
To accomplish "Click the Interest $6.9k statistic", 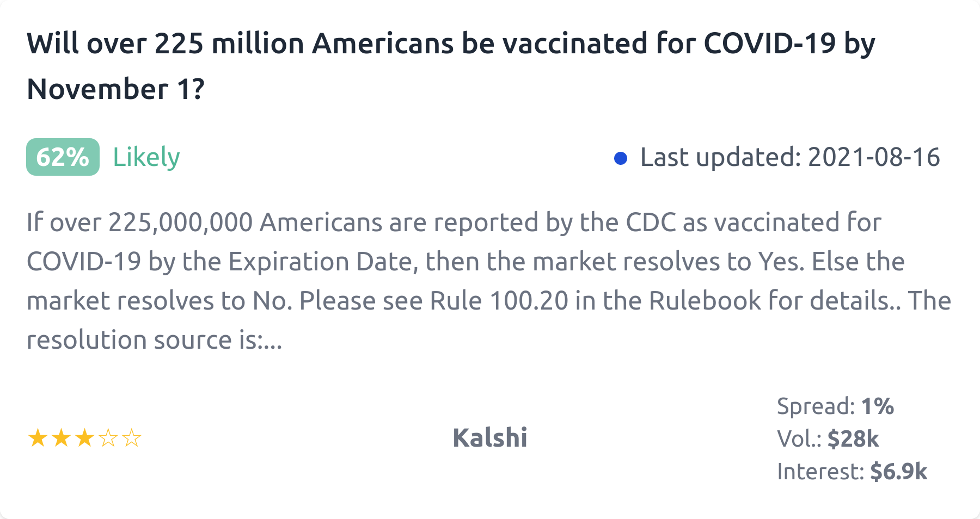I will point(852,471).
